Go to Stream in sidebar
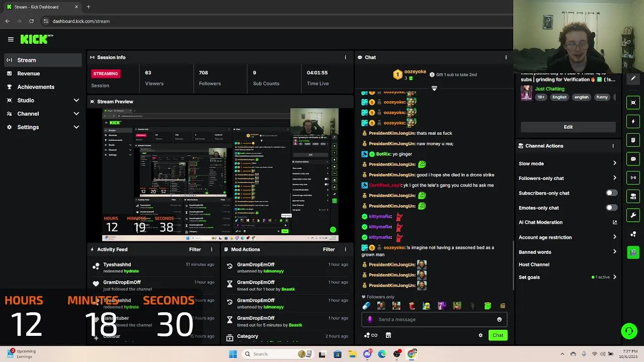This screenshot has height=362, width=644. coord(43,60)
